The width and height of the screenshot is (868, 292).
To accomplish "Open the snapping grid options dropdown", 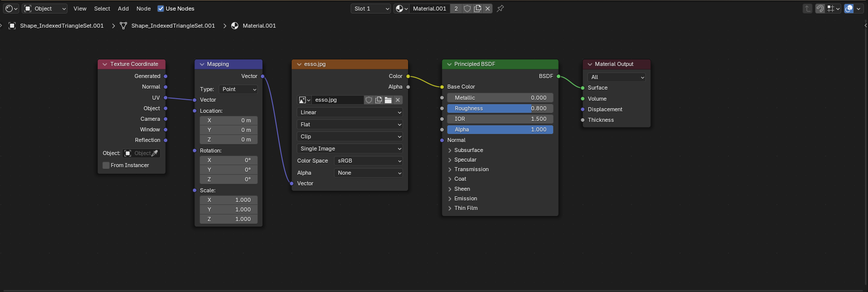I will (833, 9).
